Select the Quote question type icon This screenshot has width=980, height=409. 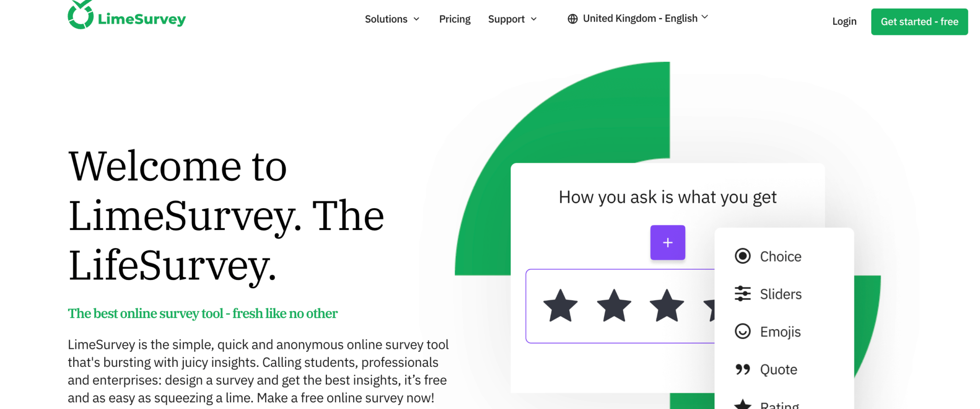pyautogui.click(x=742, y=369)
